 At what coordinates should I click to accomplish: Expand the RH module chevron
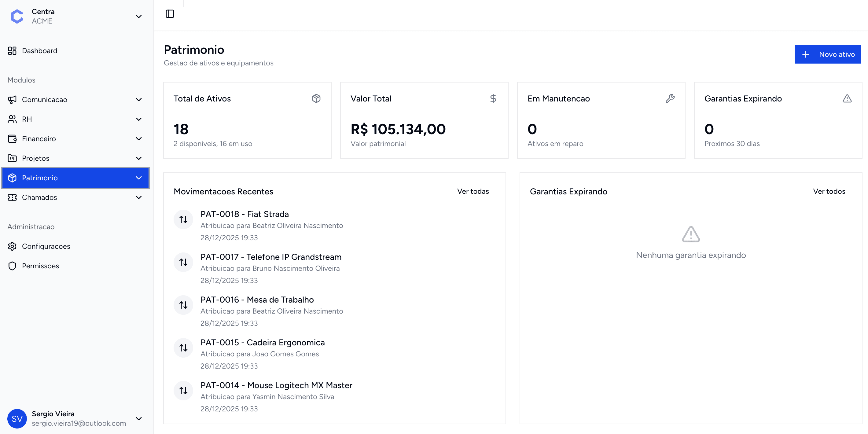click(138, 119)
